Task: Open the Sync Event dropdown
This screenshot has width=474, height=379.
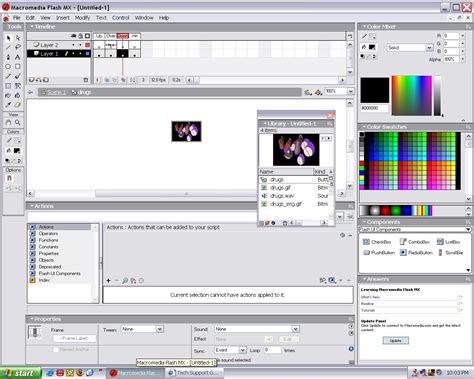Action: click(x=243, y=350)
